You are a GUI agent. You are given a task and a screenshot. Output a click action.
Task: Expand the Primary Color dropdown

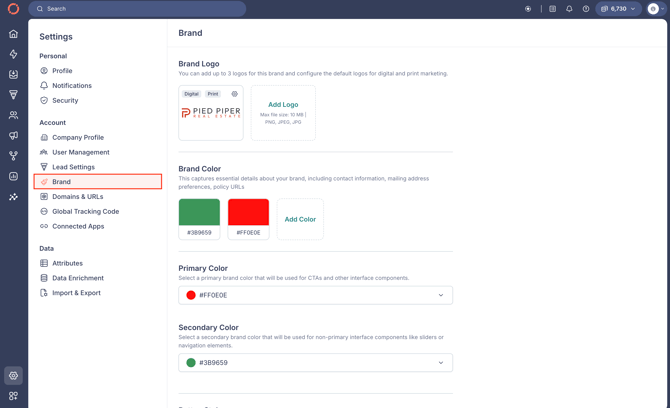point(315,295)
